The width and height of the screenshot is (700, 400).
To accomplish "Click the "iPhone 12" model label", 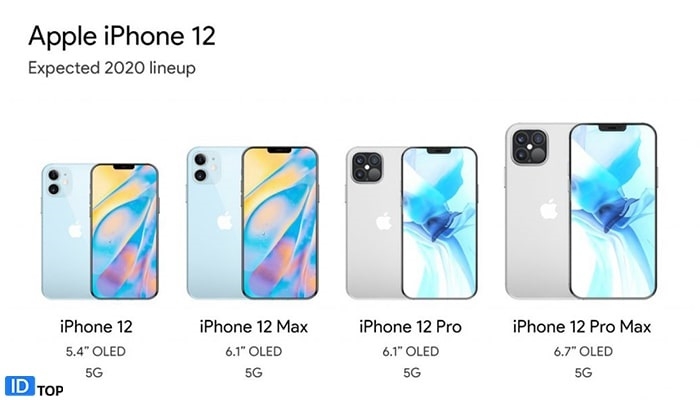I will 96,327.
